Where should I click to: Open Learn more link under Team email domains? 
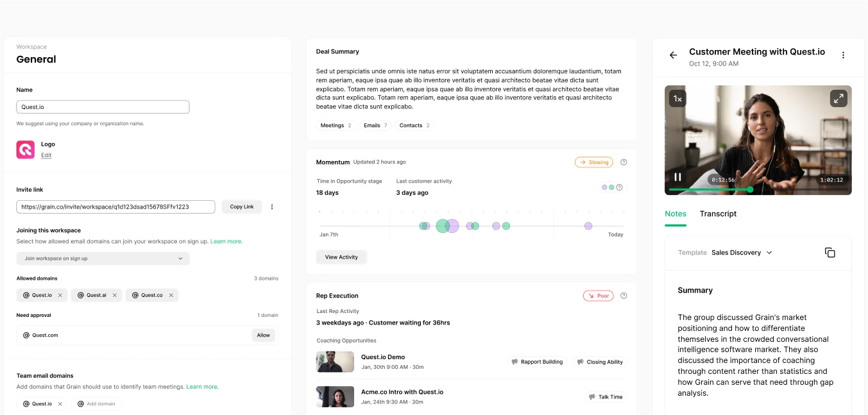click(x=202, y=387)
